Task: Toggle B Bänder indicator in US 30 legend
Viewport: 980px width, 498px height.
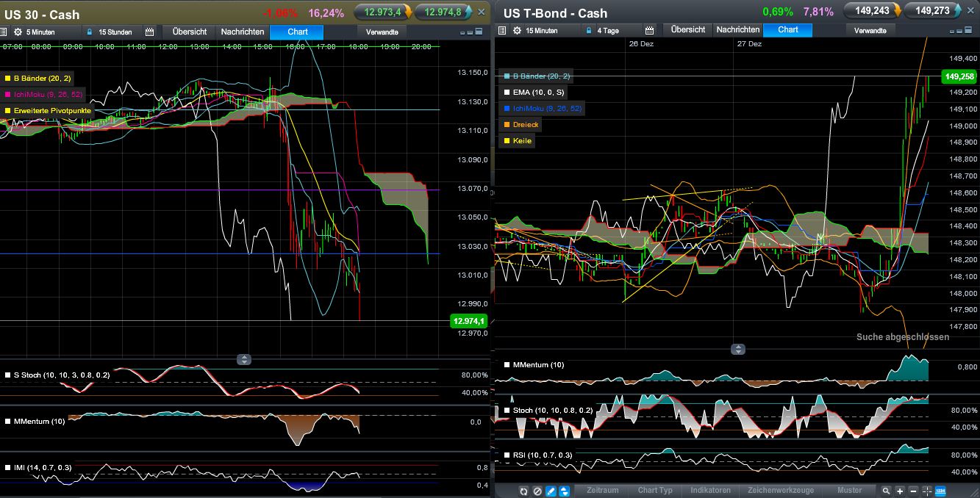Action: 41,78
